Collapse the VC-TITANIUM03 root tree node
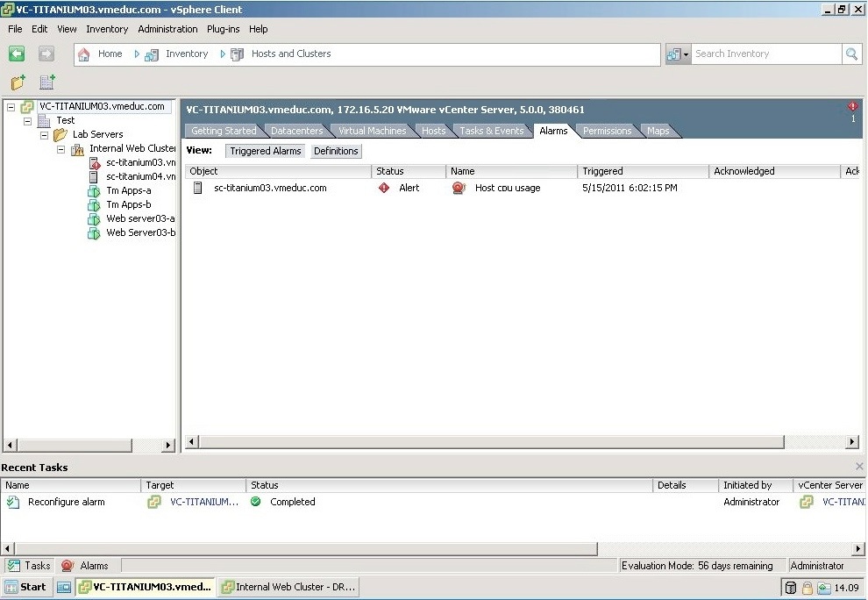 point(11,107)
